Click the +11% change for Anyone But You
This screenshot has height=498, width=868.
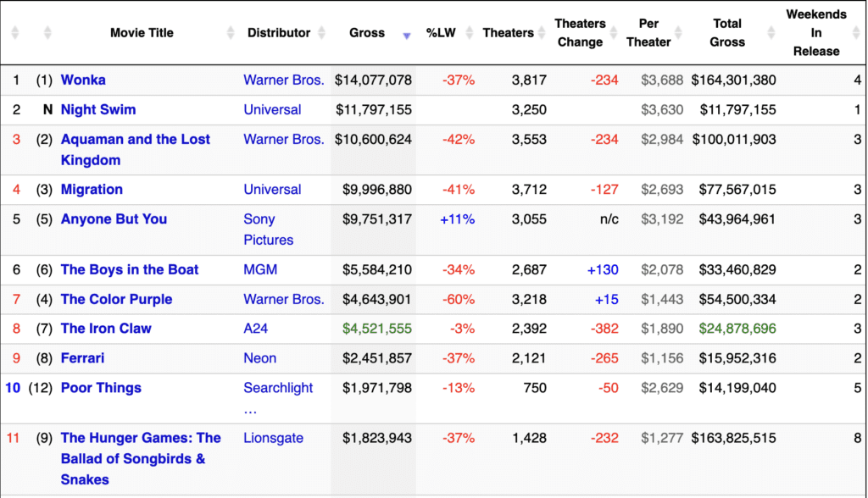point(457,219)
